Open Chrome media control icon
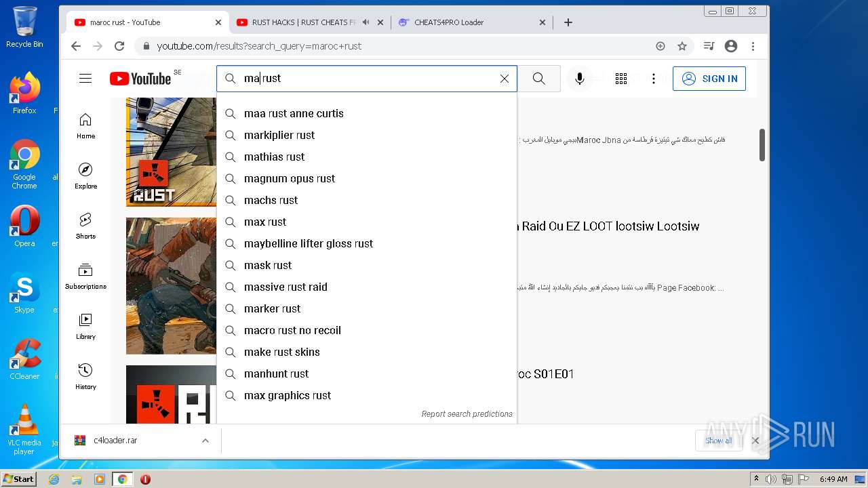868x488 pixels. 709,46
